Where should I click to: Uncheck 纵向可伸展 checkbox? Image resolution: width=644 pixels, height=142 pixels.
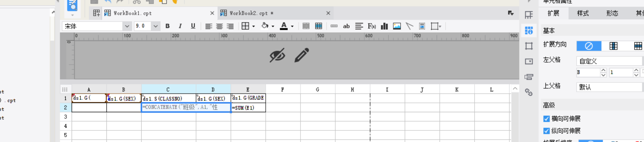547,131
